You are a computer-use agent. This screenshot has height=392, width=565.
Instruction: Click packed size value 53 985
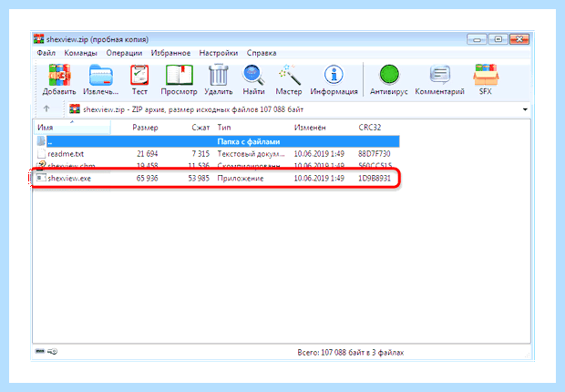click(199, 178)
